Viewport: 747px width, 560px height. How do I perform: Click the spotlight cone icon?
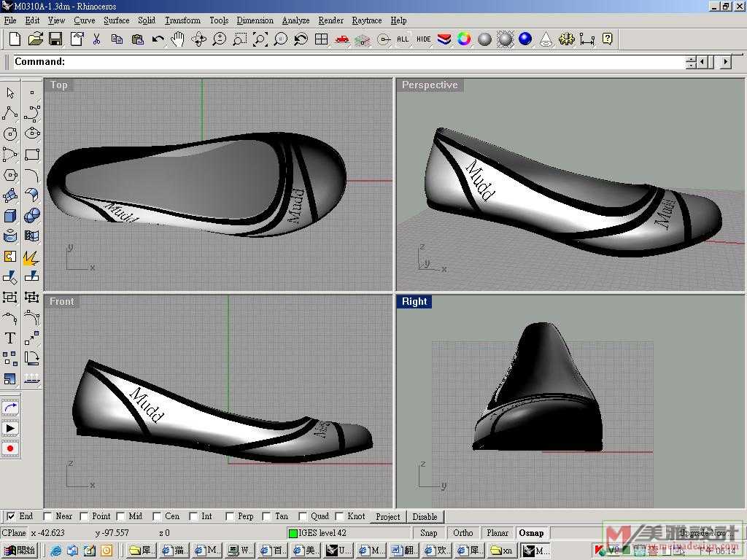[x=546, y=39]
